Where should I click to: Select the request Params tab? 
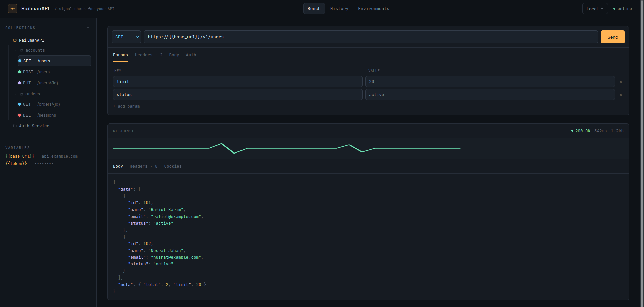point(120,55)
